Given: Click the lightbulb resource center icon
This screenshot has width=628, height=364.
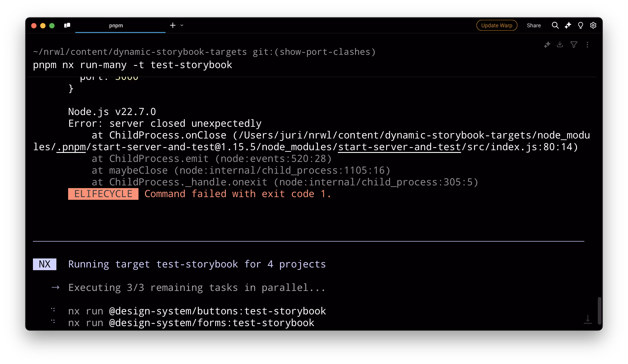Looking at the screenshot, I should click(580, 25).
